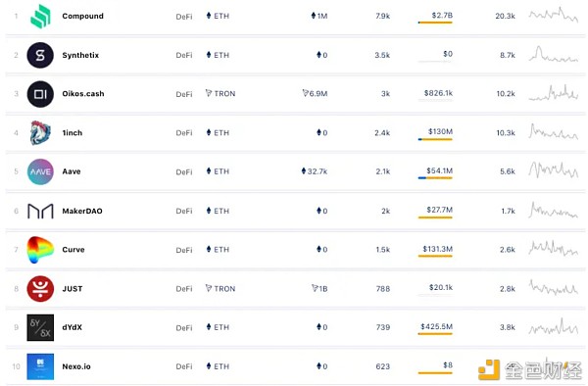View dYdX $425.5M volume bar

pos(435,334)
